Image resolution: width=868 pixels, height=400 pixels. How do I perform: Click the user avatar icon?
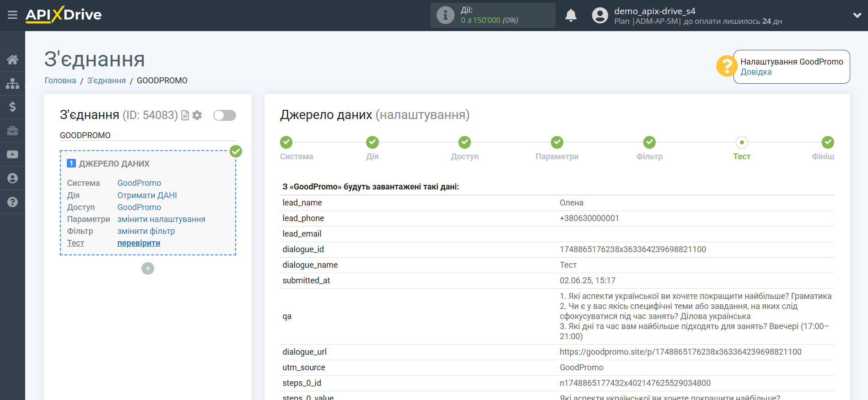[x=600, y=16]
